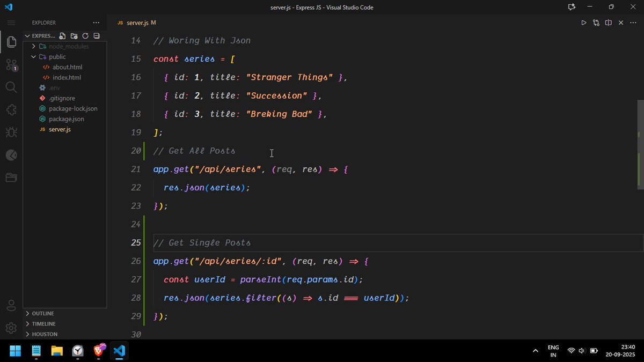Open the taskbar date and time
The width and height of the screenshot is (644, 362).
(x=620, y=351)
